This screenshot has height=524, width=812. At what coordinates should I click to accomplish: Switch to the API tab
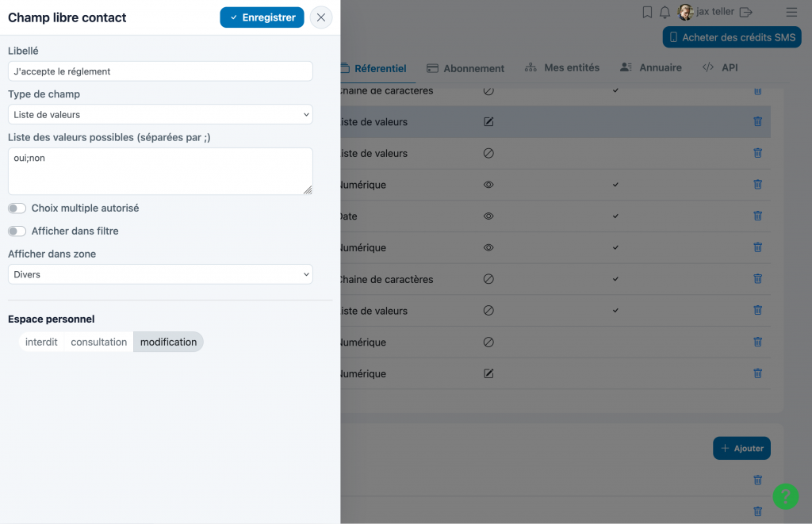coord(720,68)
